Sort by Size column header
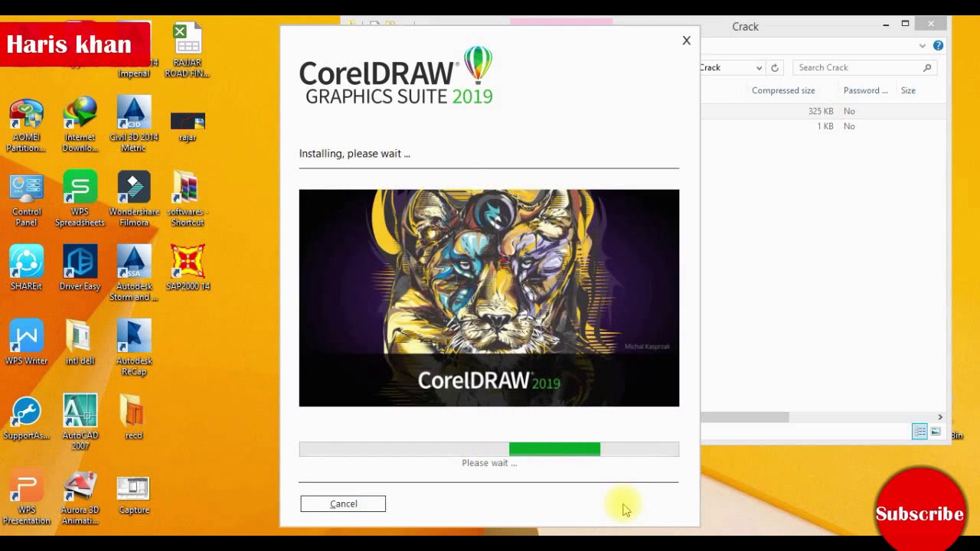Screen dimensions: 980x551 point(908,90)
